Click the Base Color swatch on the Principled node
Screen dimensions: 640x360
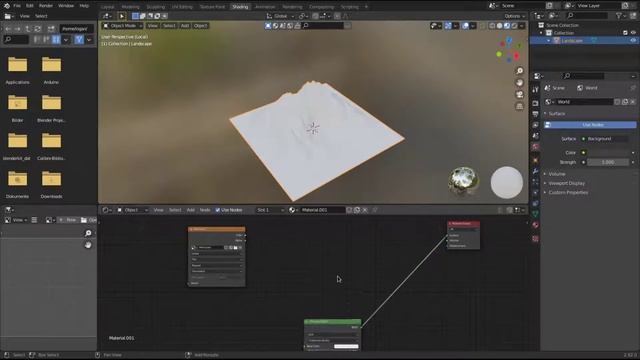point(346,346)
